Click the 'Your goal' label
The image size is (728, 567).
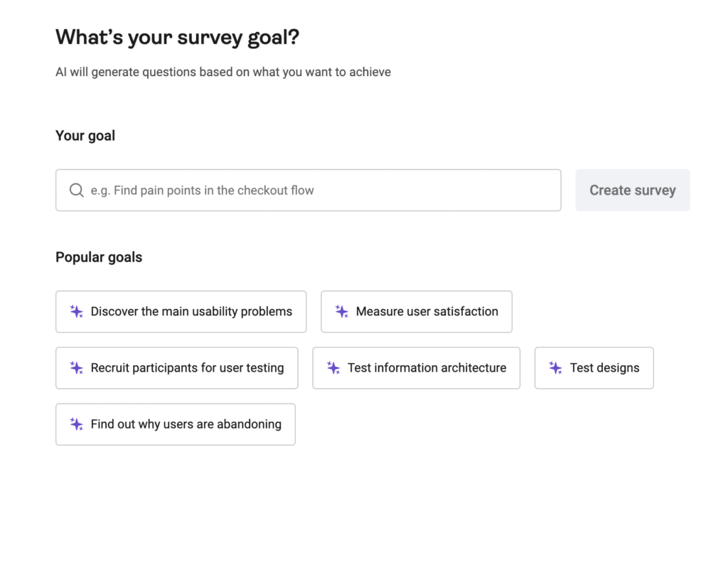pos(85,136)
